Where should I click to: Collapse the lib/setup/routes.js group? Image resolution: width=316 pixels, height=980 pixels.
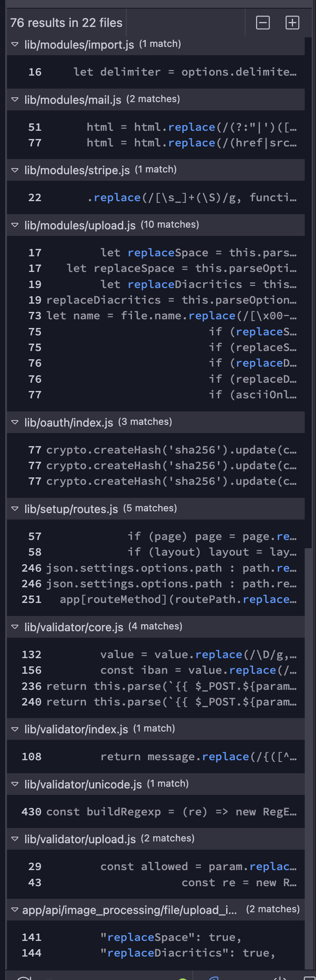tap(15, 509)
